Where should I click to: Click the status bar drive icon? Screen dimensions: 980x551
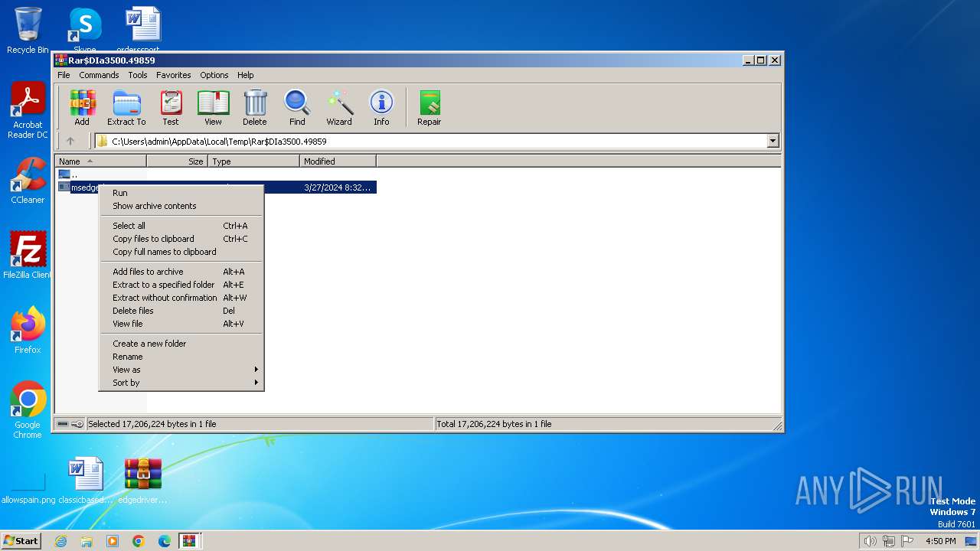coord(63,424)
